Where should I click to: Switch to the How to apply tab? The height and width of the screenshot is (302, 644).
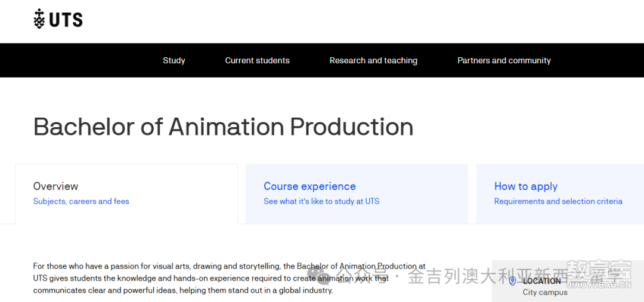(560, 193)
